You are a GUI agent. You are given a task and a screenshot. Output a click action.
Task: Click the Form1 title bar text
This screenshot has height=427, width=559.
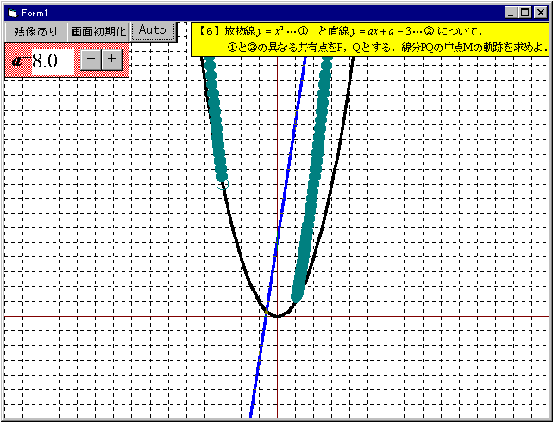tap(34, 13)
